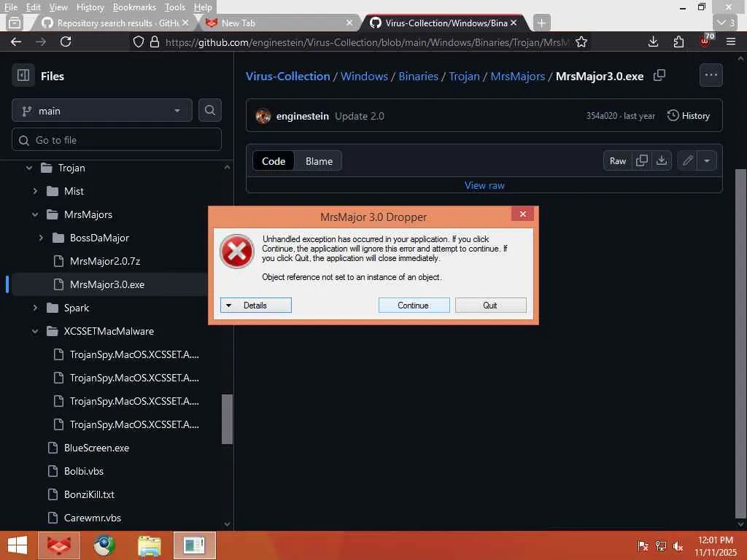
Task: Collapse the MrsMajors folder
Action: click(35, 215)
